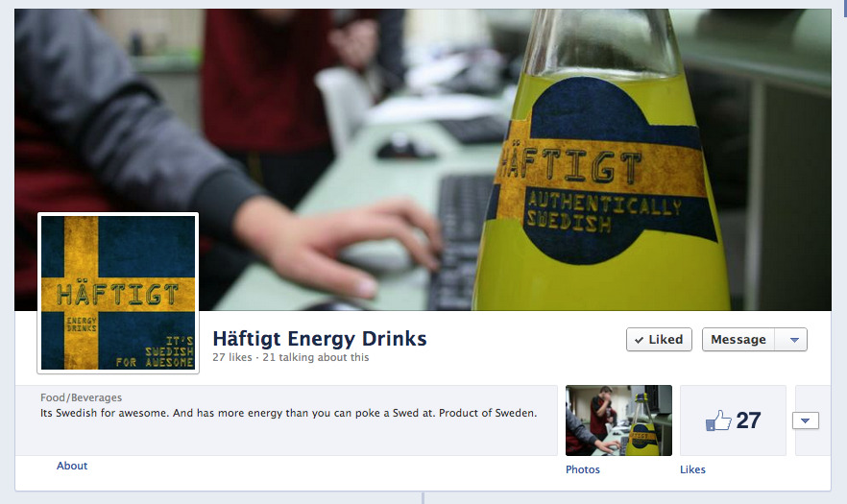Click the checkmark icon on the Liked button
The image size is (847, 504).
(639, 340)
